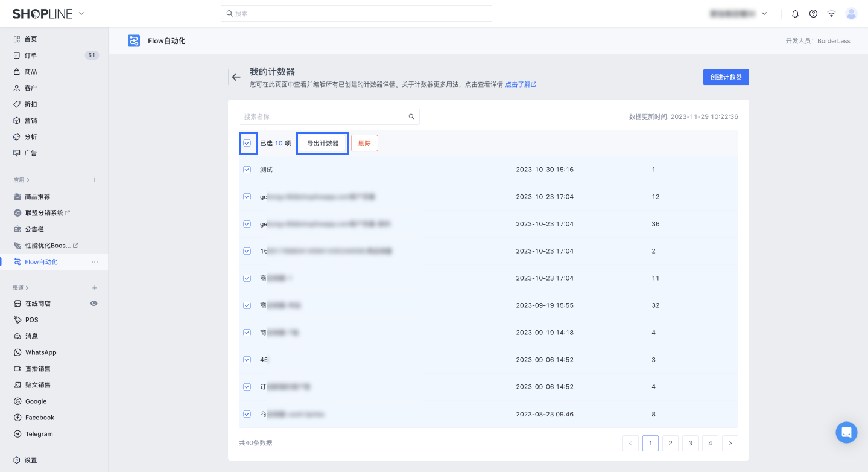Image resolution: width=868 pixels, height=472 pixels.
Task: Click the plus icon beside 应用
Action: (x=94, y=180)
